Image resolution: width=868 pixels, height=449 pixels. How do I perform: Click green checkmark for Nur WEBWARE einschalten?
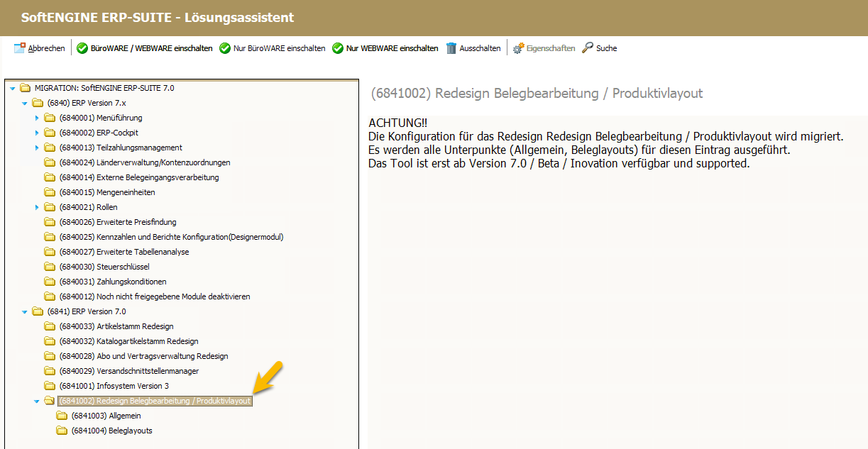339,48
